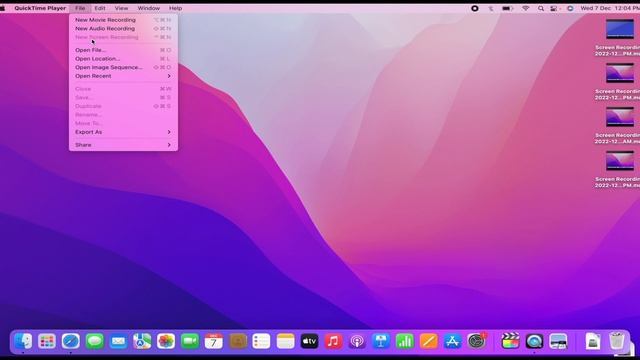Open Music from the Dock
The image size is (640, 360).
[x=333, y=341]
